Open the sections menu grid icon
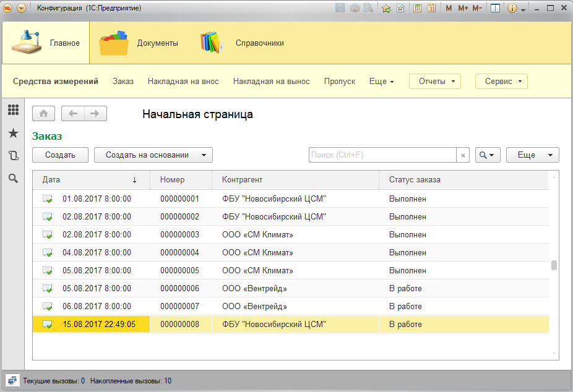This screenshot has width=573, height=392. tap(13, 110)
